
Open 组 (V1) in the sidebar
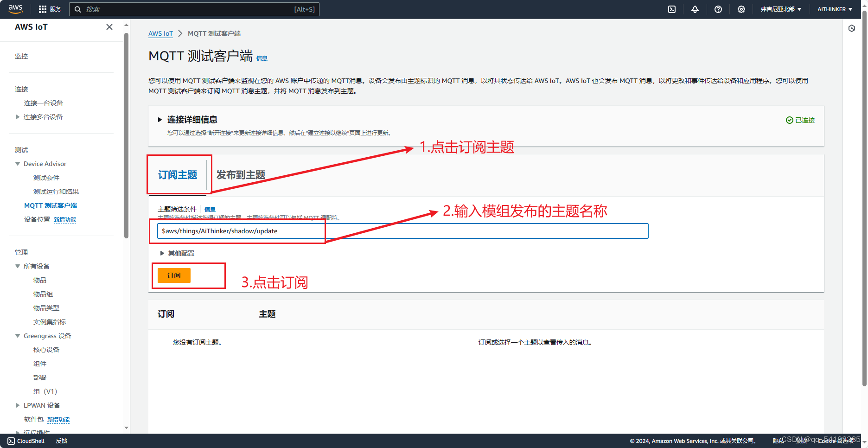pyautogui.click(x=45, y=391)
